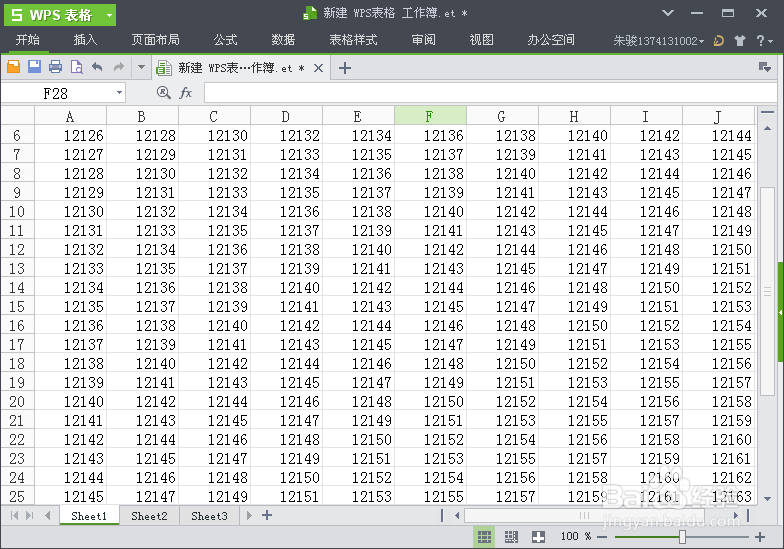Toggle full screen view icon in status bar

[x=538, y=536]
